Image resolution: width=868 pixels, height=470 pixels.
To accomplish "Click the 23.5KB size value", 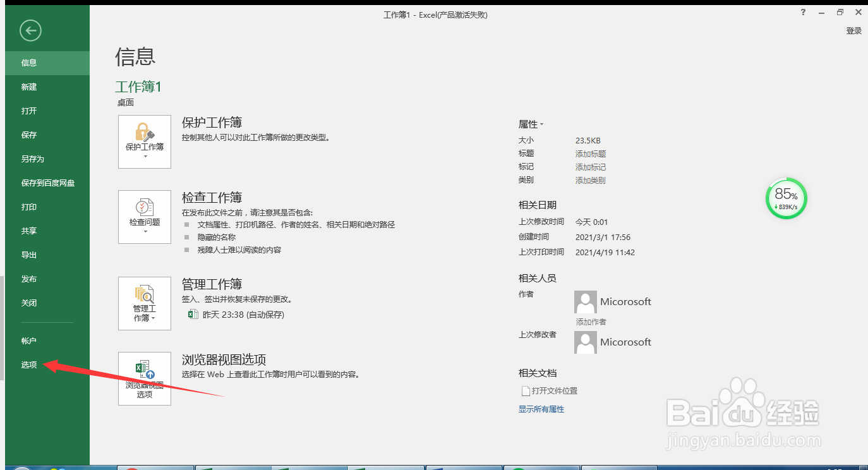I will (588, 140).
